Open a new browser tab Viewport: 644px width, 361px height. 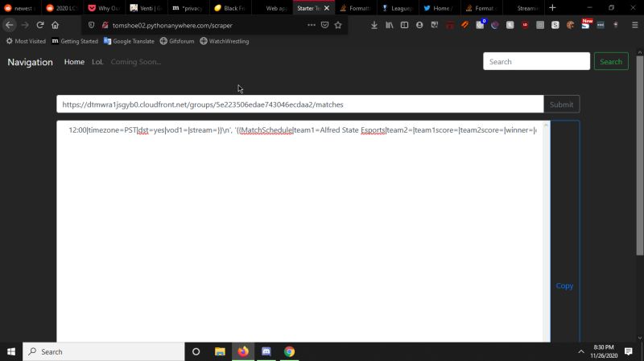tap(552, 8)
